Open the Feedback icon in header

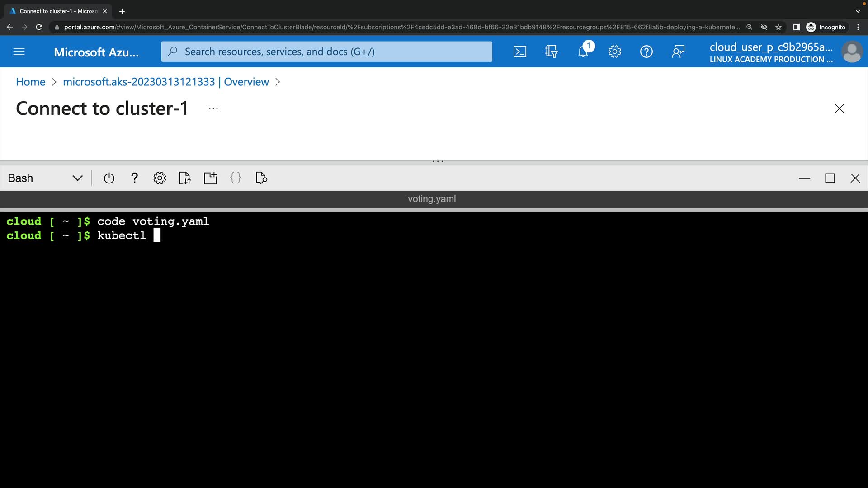pyautogui.click(x=678, y=52)
